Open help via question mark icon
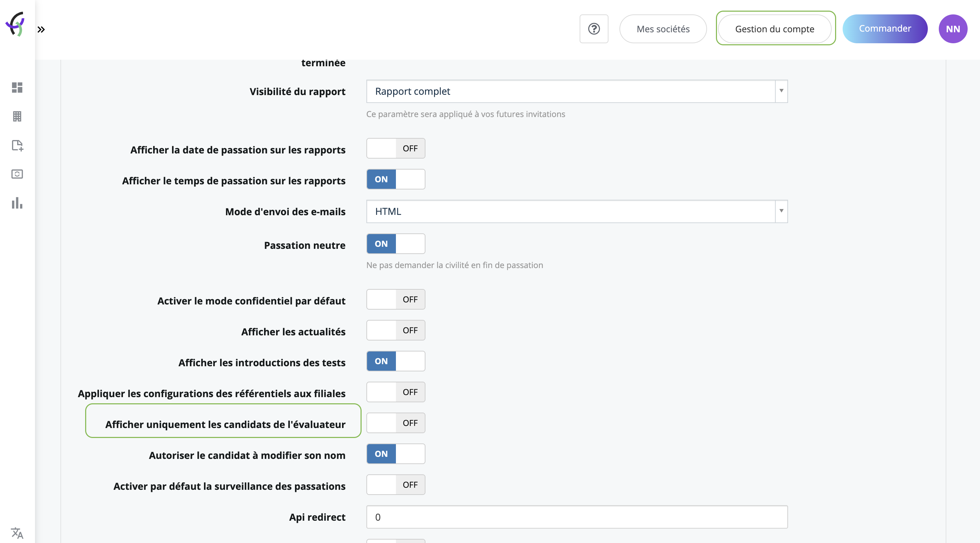 594,29
